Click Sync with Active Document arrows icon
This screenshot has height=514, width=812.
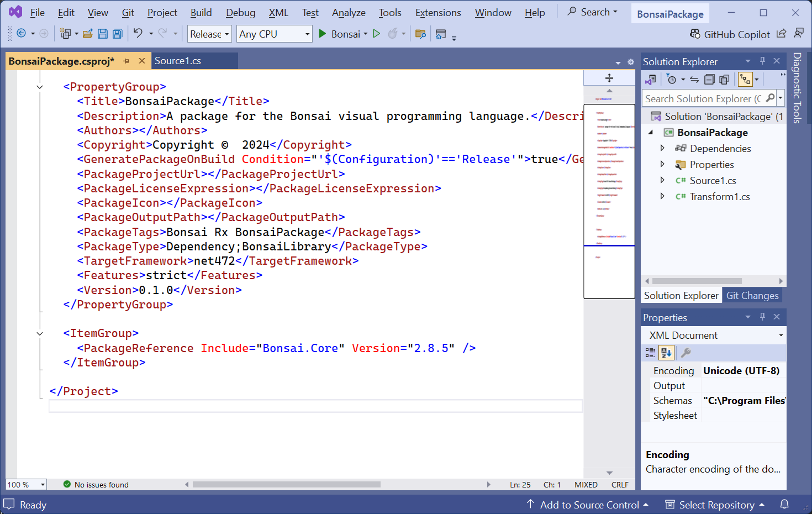[694, 80]
